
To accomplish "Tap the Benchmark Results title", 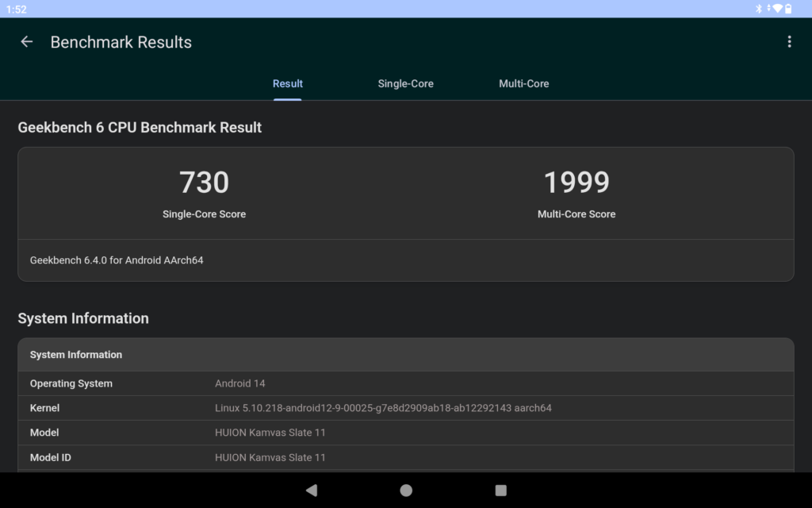I will [x=121, y=42].
